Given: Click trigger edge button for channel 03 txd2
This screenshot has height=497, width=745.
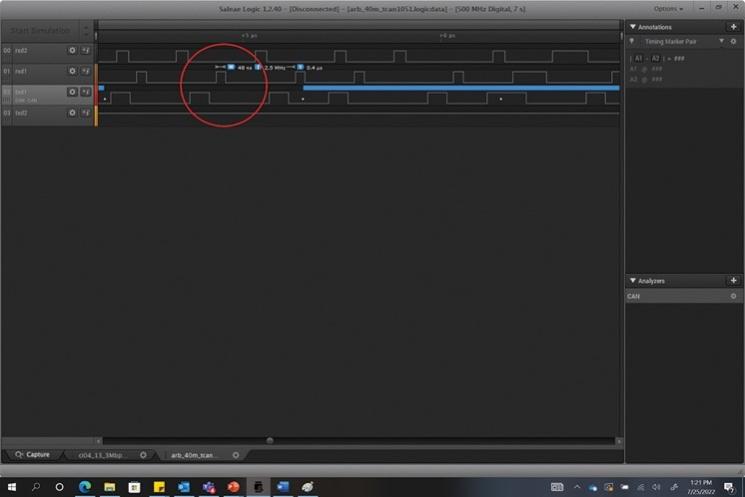Looking at the screenshot, I should click(85, 113).
